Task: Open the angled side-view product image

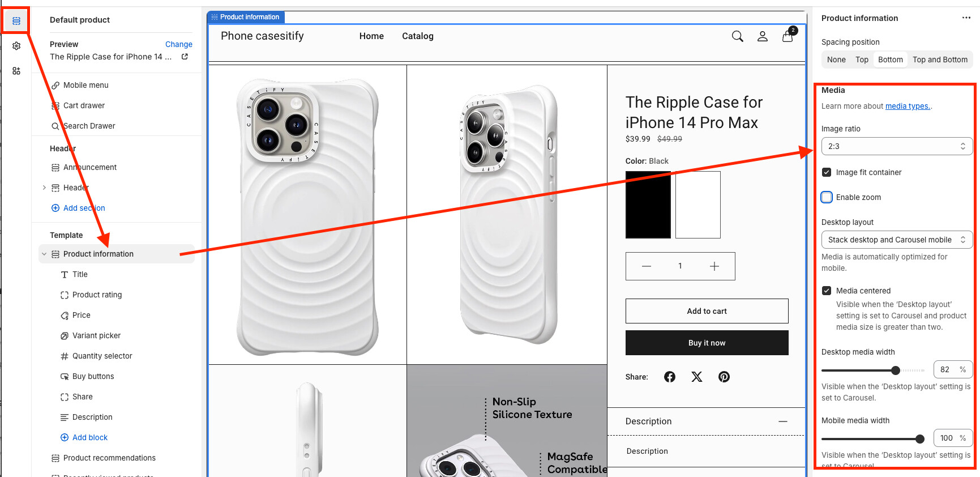Action: 507,215
